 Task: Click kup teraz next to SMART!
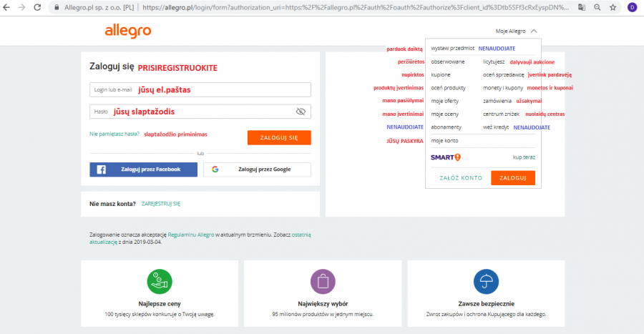524,157
